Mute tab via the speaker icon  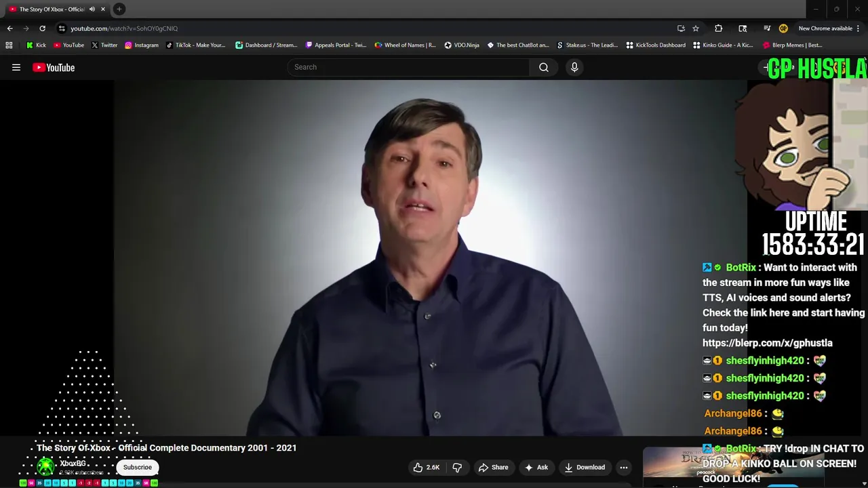[x=92, y=9]
